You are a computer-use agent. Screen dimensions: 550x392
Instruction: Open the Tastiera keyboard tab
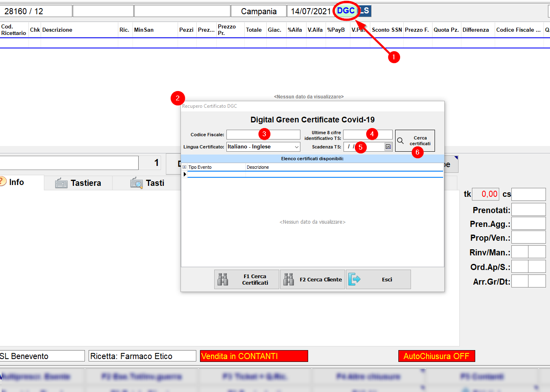coord(78,183)
